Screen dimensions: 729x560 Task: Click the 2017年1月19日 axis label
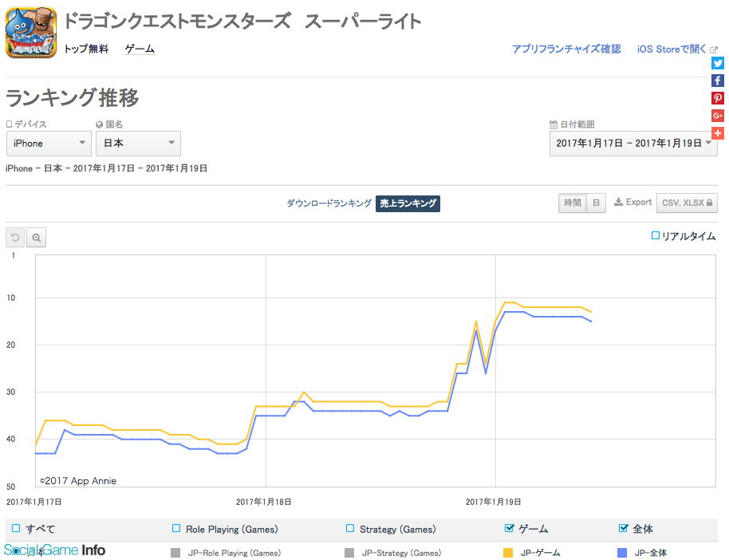[493, 502]
